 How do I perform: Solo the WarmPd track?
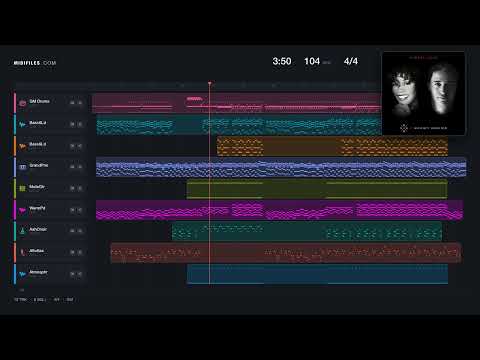click(80, 210)
